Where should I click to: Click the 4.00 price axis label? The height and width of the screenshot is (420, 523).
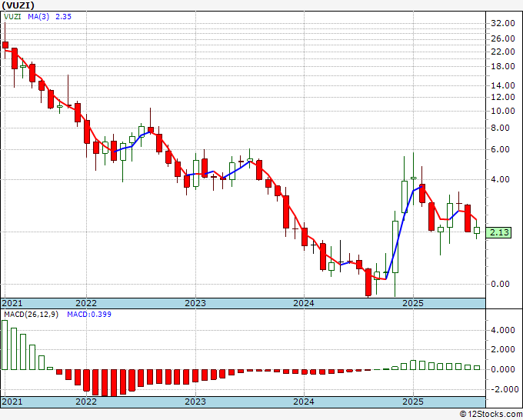tap(500, 179)
